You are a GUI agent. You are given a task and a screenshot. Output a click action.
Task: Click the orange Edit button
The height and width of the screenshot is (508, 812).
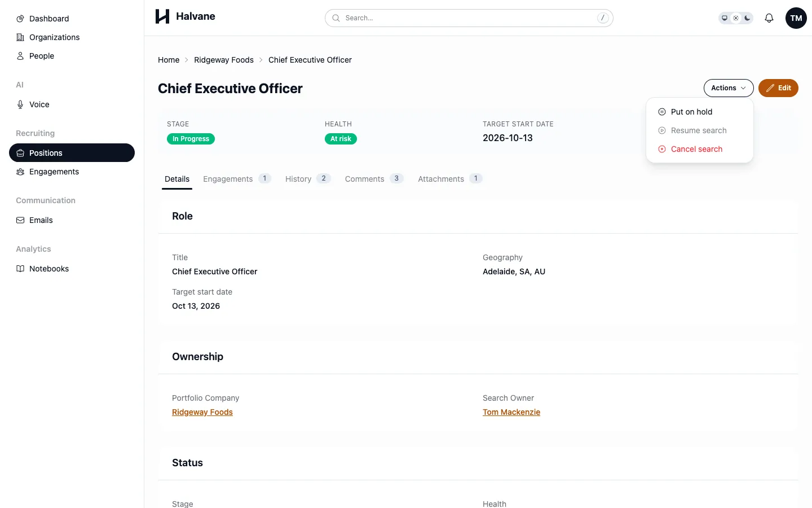(778, 88)
